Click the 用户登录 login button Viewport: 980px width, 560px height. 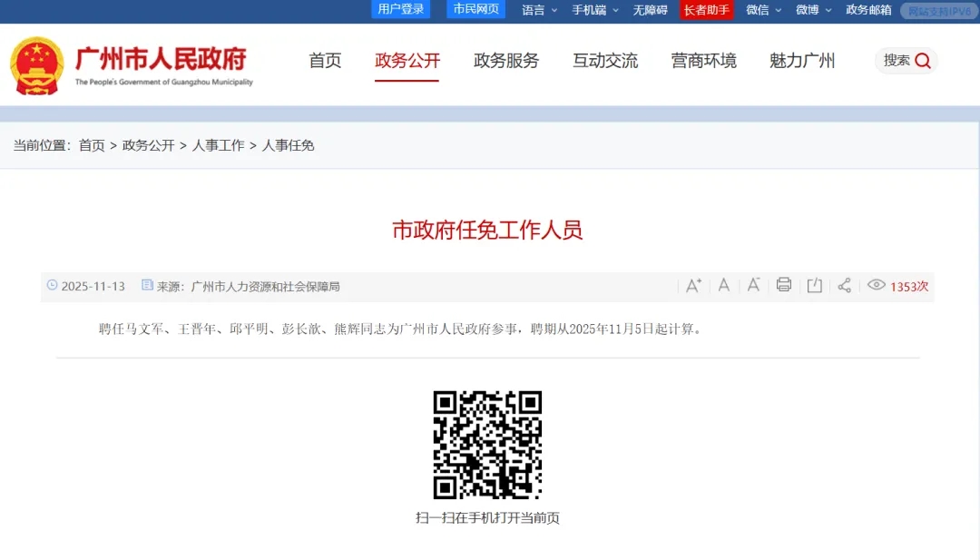tap(400, 9)
